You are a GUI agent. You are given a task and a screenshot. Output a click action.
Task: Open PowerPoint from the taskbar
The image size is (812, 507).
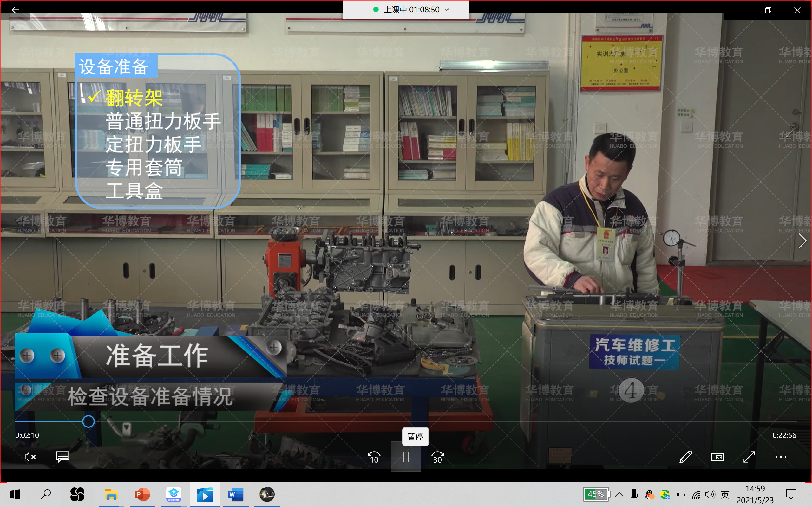coord(142,494)
